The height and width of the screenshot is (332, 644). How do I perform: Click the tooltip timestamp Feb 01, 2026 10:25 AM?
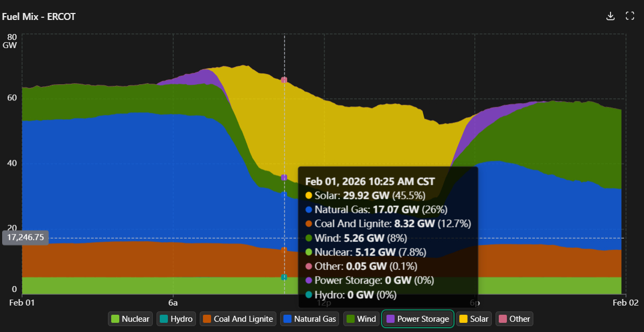370,181
